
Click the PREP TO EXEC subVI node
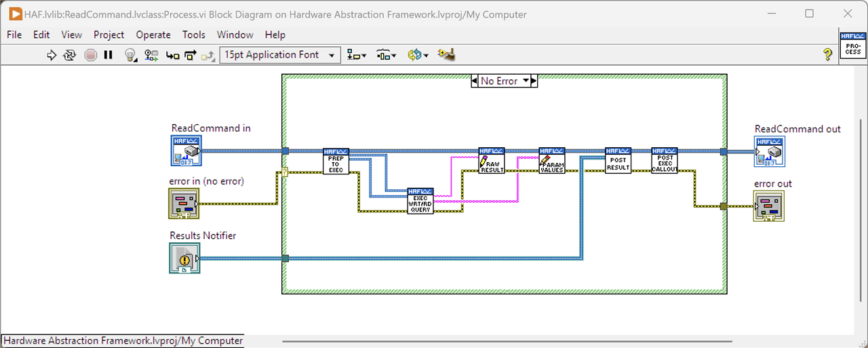coord(336,161)
